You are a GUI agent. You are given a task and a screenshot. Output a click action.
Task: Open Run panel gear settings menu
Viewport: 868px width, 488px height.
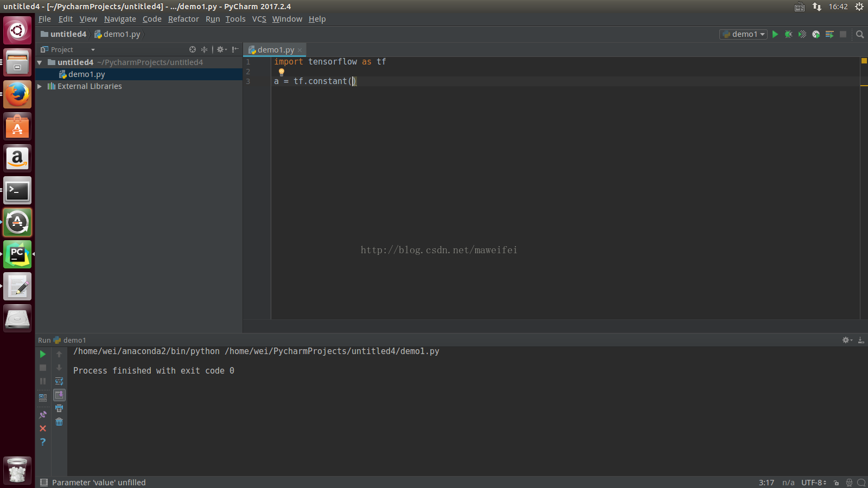[847, 340]
